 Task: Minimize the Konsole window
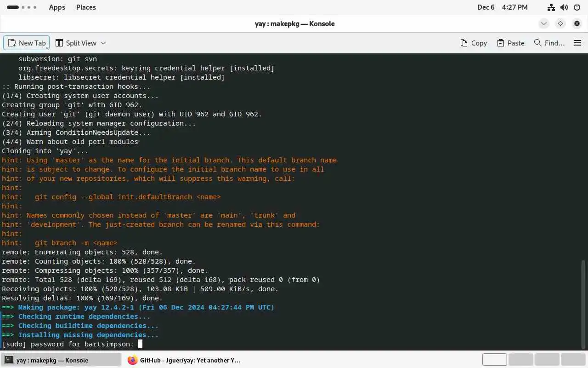[x=544, y=23]
